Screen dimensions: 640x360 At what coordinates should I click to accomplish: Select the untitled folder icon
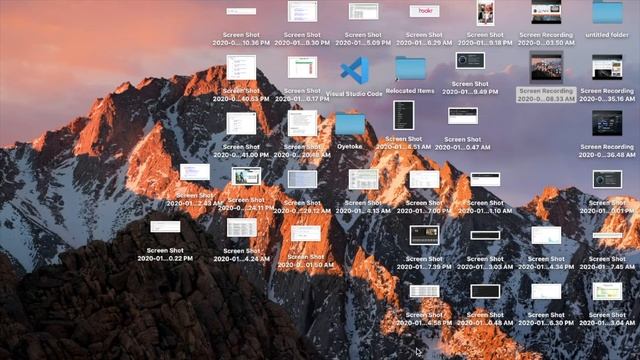(x=607, y=12)
